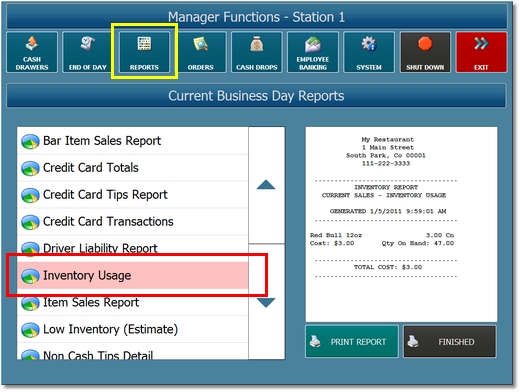Click the pie chart icon beside Item Sales Report
The width and height of the screenshot is (520, 392).
tap(30, 303)
